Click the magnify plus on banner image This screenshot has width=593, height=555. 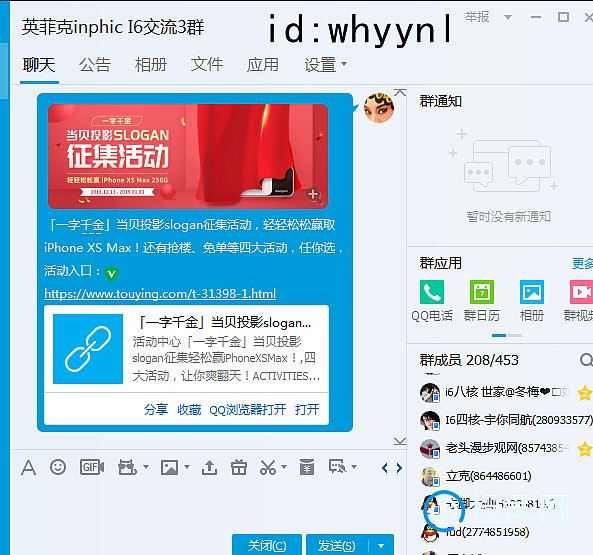pyautogui.click(x=313, y=195)
